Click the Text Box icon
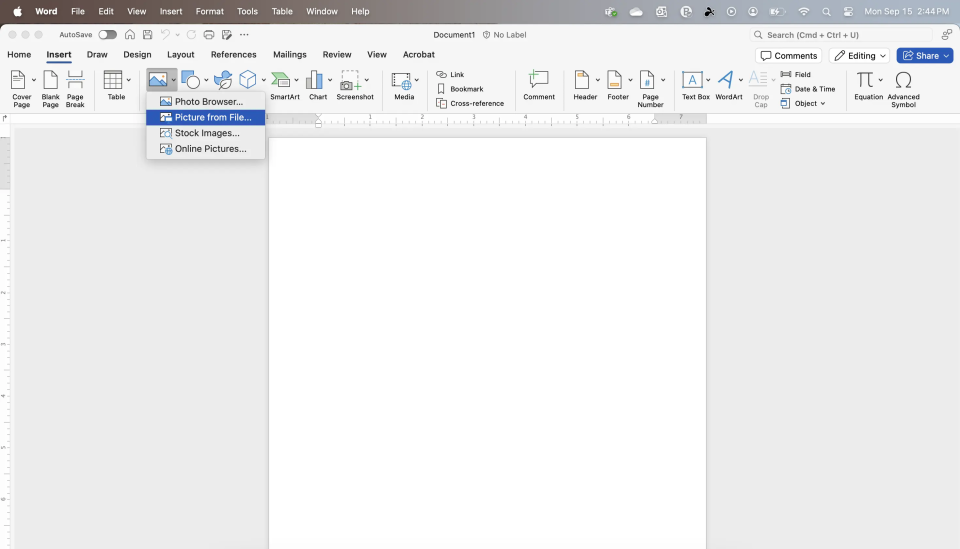Viewport: 960px width, 549px height. 692,81
